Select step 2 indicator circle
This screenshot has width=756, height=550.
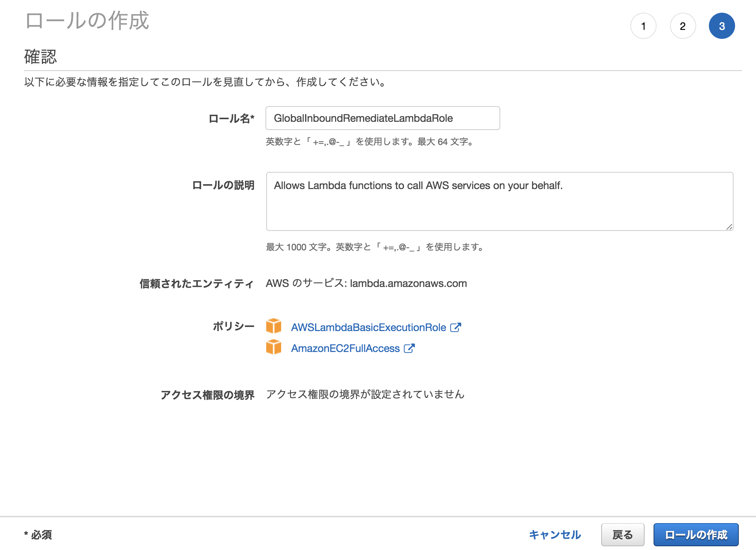[683, 26]
